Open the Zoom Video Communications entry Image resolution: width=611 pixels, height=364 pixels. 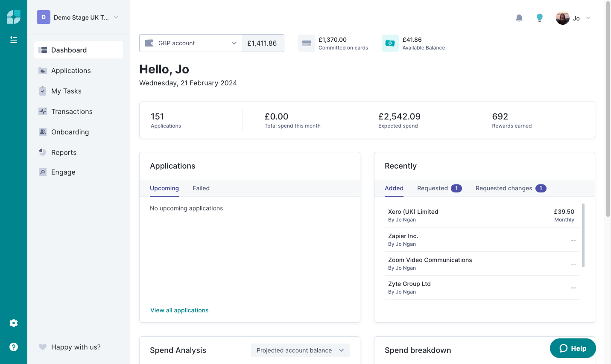click(x=482, y=264)
